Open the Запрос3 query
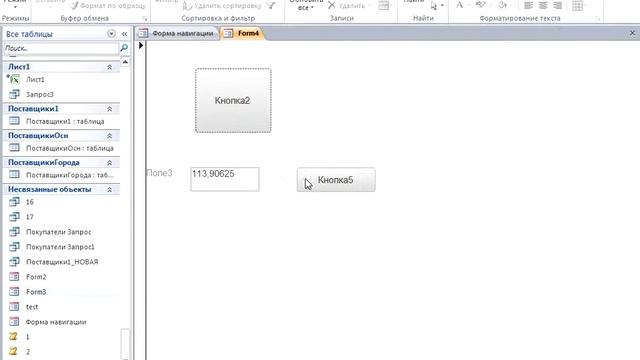The image size is (640, 360). 40,94
